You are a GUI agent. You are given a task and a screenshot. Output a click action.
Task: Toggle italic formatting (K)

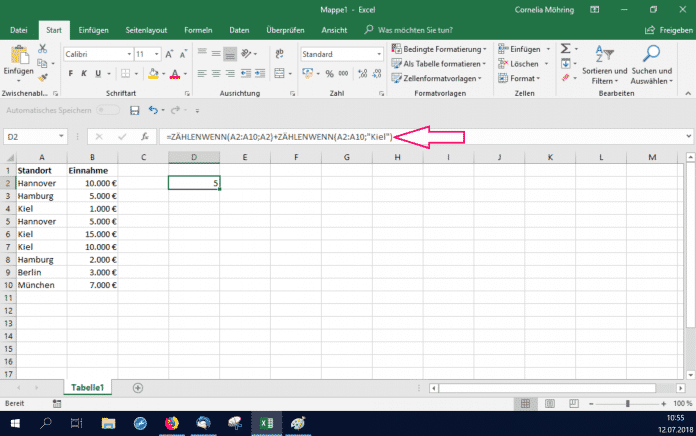[86, 73]
